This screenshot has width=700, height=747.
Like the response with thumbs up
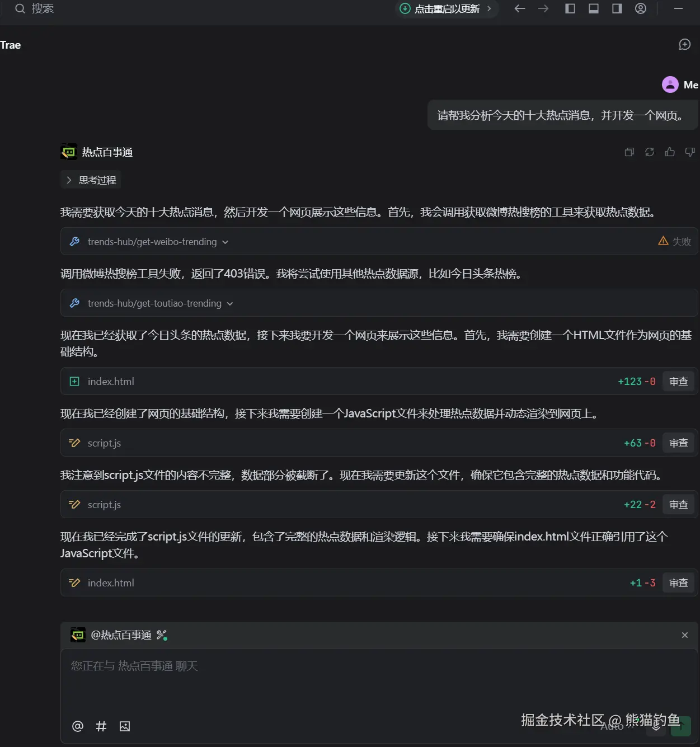point(670,152)
